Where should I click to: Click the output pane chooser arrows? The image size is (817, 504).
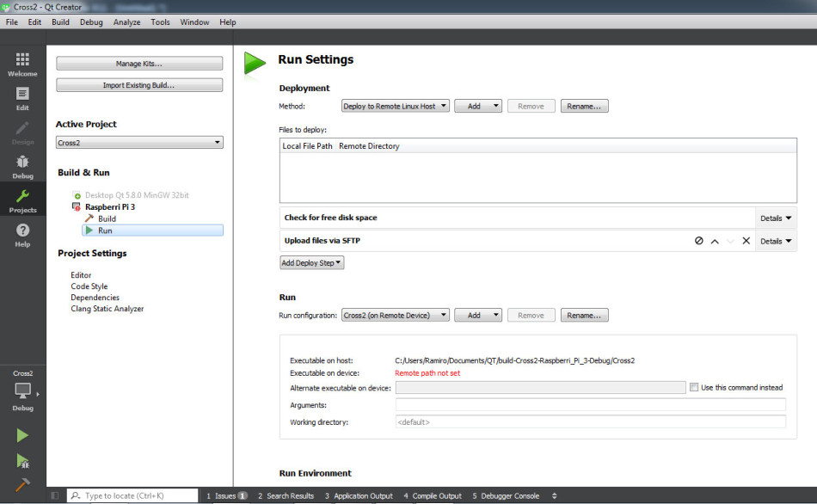555,495
